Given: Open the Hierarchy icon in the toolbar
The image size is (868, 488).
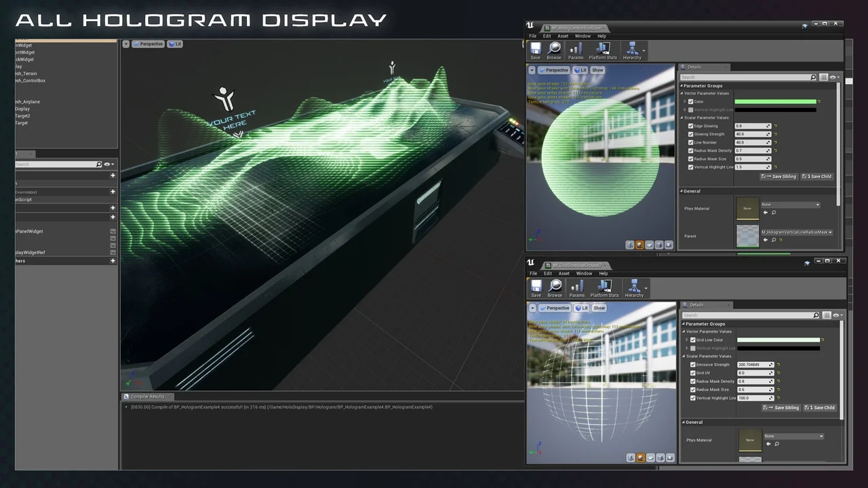Looking at the screenshot, I should [x=631, y=49].
